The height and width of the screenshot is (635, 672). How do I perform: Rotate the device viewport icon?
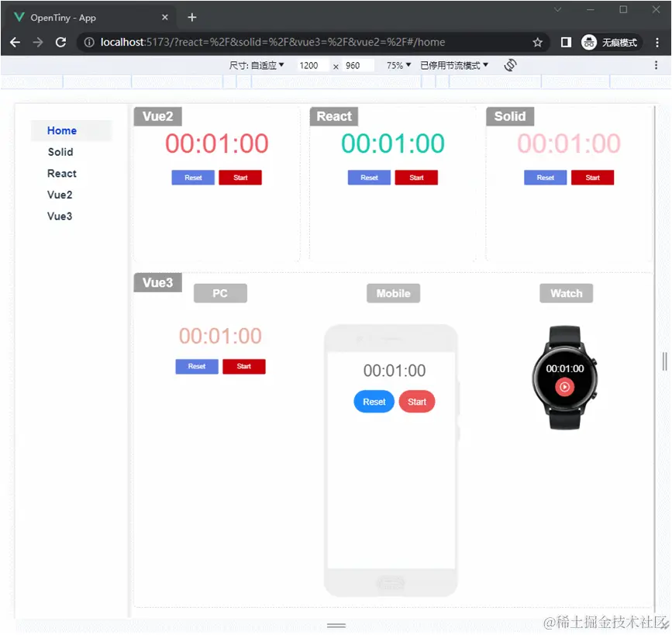510,65
